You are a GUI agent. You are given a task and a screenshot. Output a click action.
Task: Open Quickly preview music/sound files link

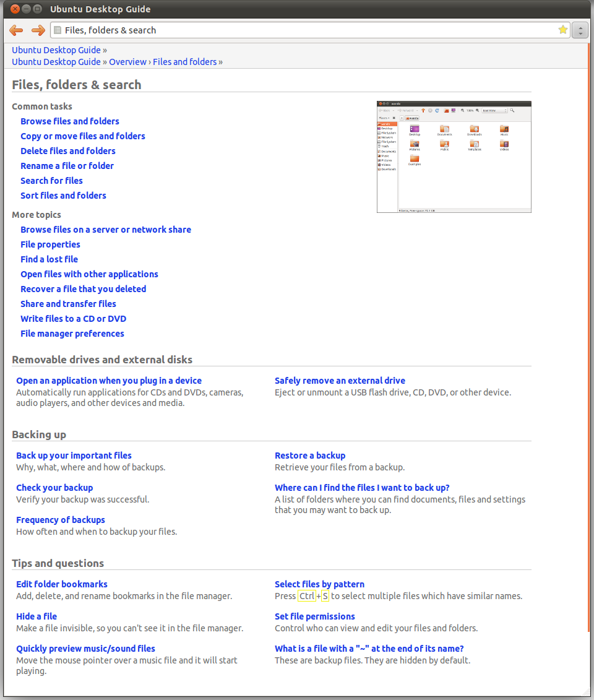tap(85, 649)
